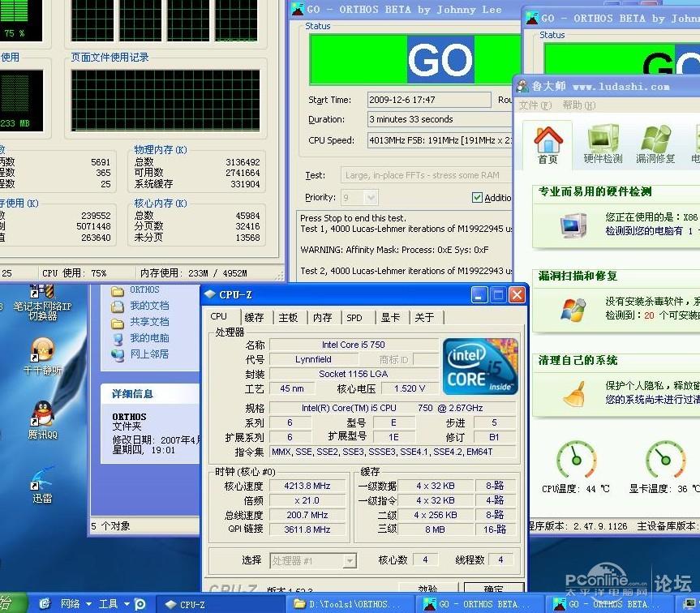700x613 pixels.
Task: Switch to the 关于 tab in CPU-Z
Action: coord(424,318)
